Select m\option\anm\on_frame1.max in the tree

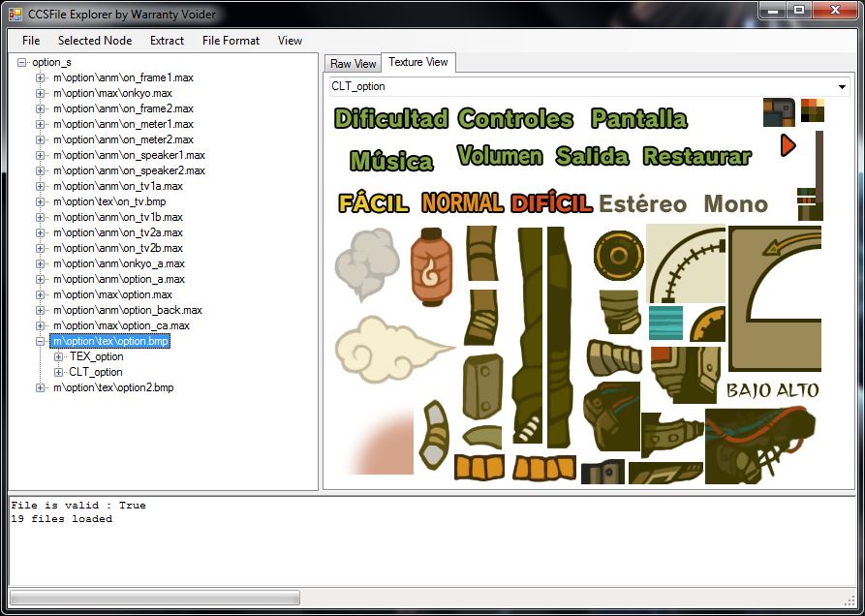click(123, 77)
